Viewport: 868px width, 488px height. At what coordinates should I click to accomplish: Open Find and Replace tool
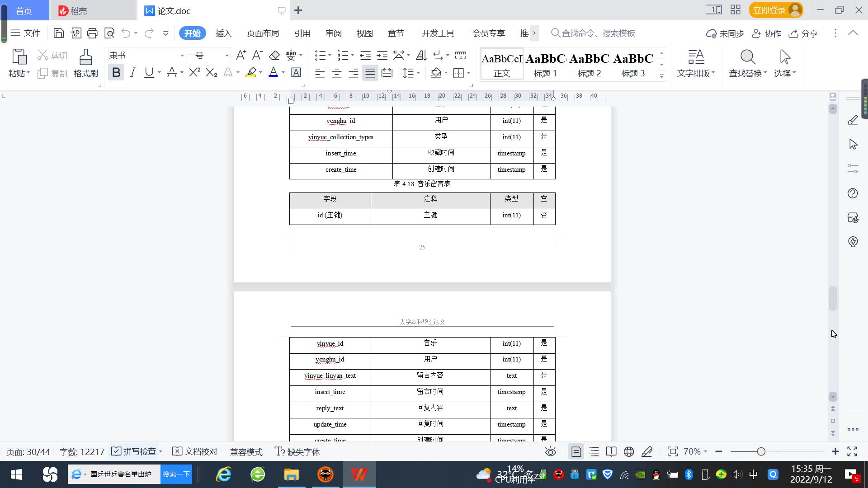click(748, 64)
